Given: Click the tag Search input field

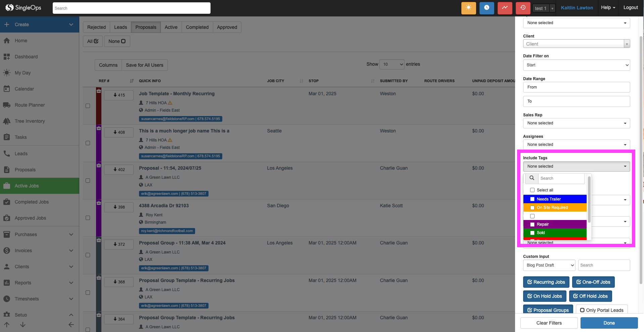Looking at the screenshot, I should click(x=561, y=178).
